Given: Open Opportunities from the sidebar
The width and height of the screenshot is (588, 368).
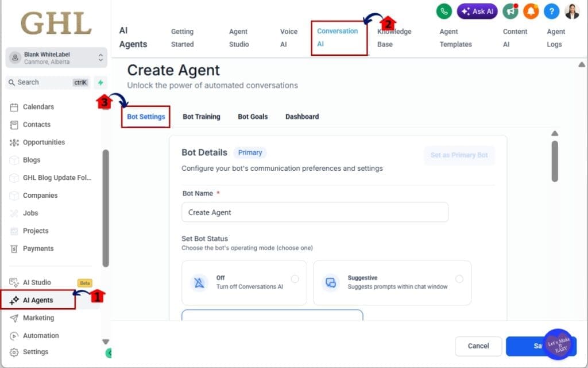Looking at the screenshot, I should click(44, 143).
